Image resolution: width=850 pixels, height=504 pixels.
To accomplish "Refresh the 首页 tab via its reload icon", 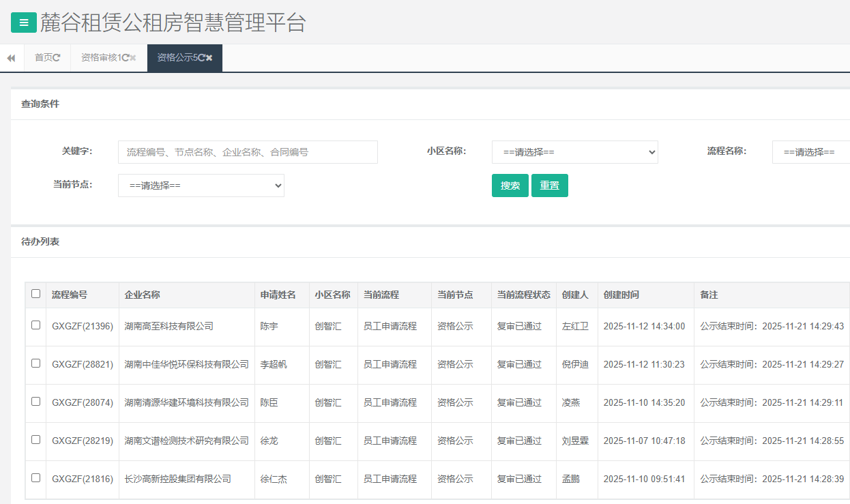I will [x=57, y=58].
